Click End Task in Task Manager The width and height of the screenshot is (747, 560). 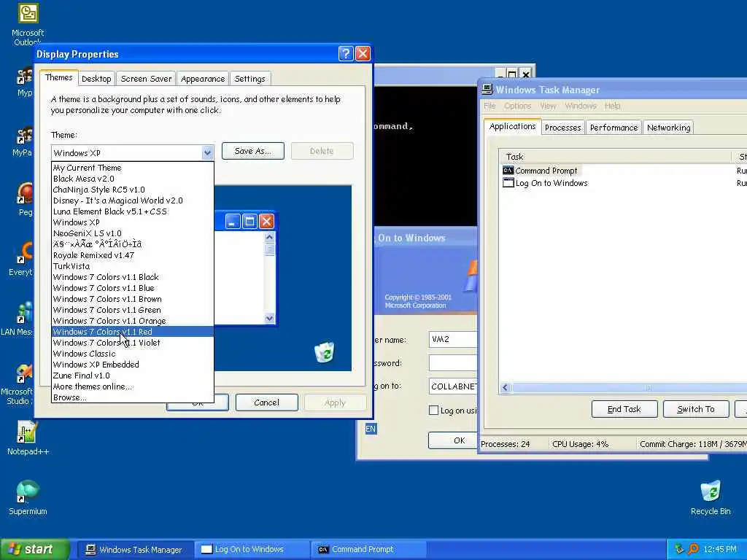(624, 409)
